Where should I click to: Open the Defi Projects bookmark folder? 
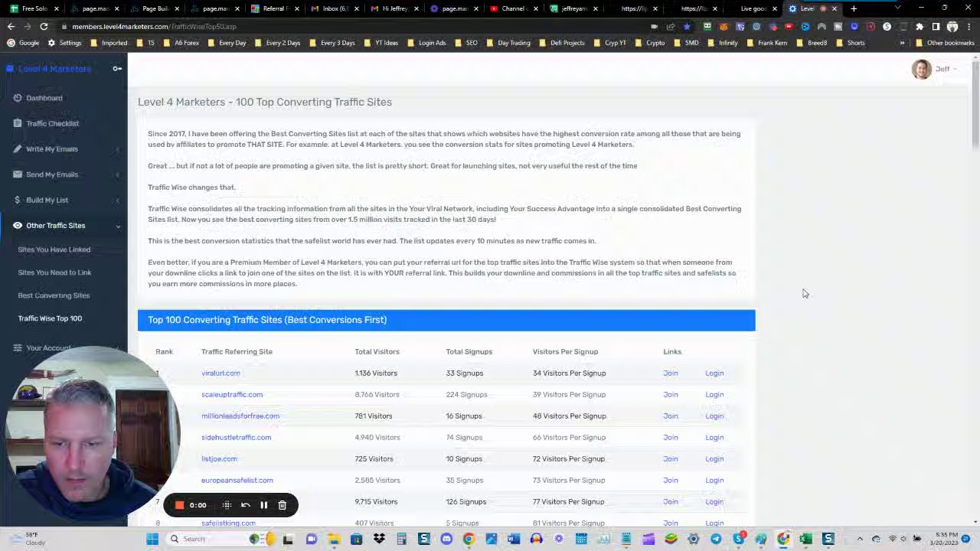pyautogui.click(x=561, y=43)
